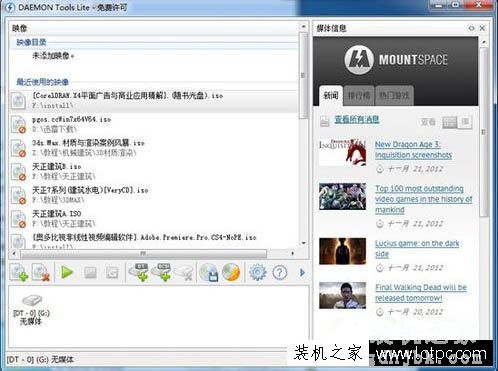Screen dimensions: 498x371
Task: Click the Remove Image toolbar icon
Action: [41, 272]
